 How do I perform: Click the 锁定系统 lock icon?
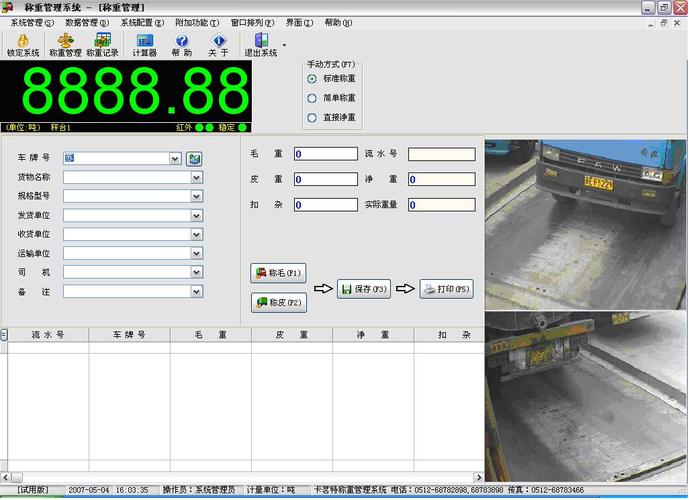click(23, 41)
